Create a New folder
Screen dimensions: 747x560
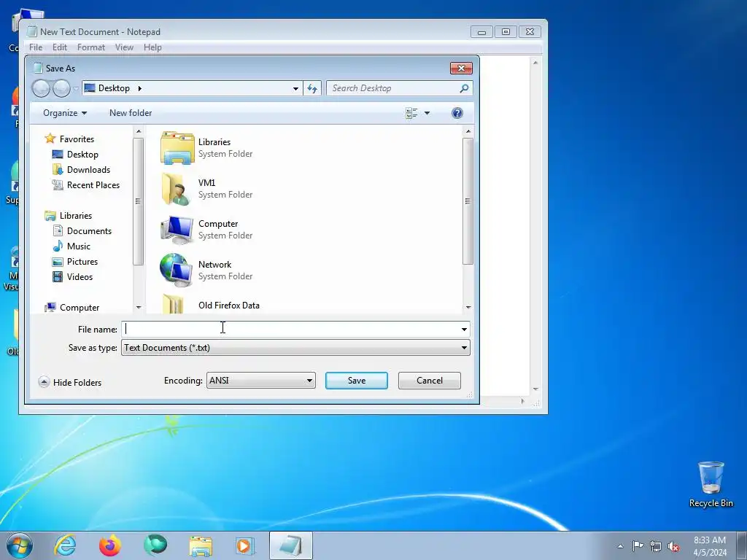(x=131, y=113)
